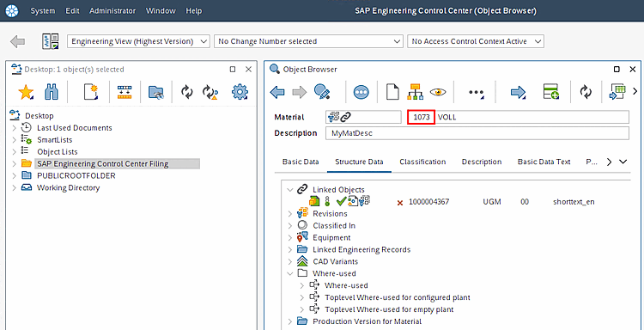
Task: Click the add table row icon with green plus
Action: [x=550, y=92]
